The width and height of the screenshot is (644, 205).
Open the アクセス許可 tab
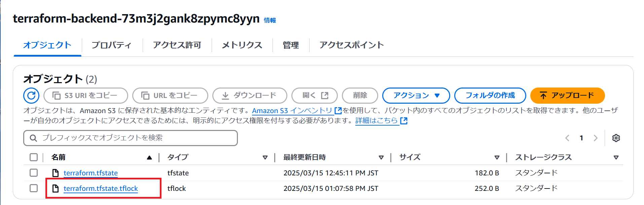(177, 45)
